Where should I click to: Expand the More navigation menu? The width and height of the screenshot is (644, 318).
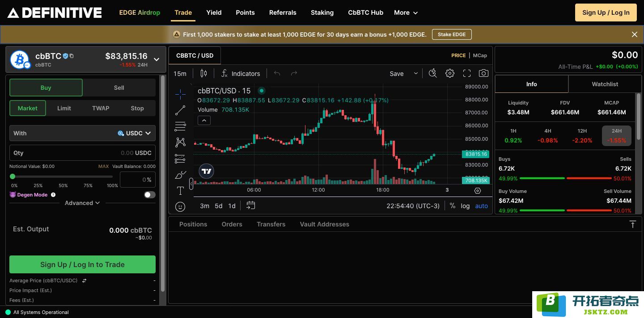point(406,13)
